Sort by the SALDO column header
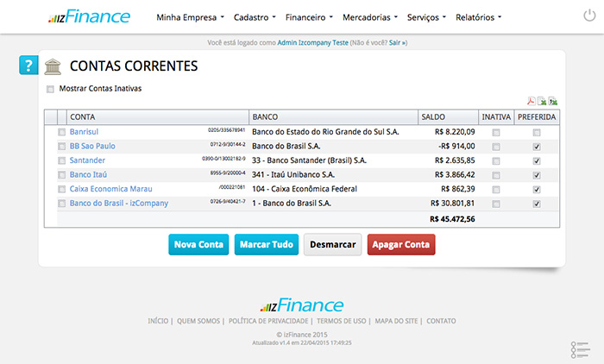604x364 pixels. click(x=449, y=117)
